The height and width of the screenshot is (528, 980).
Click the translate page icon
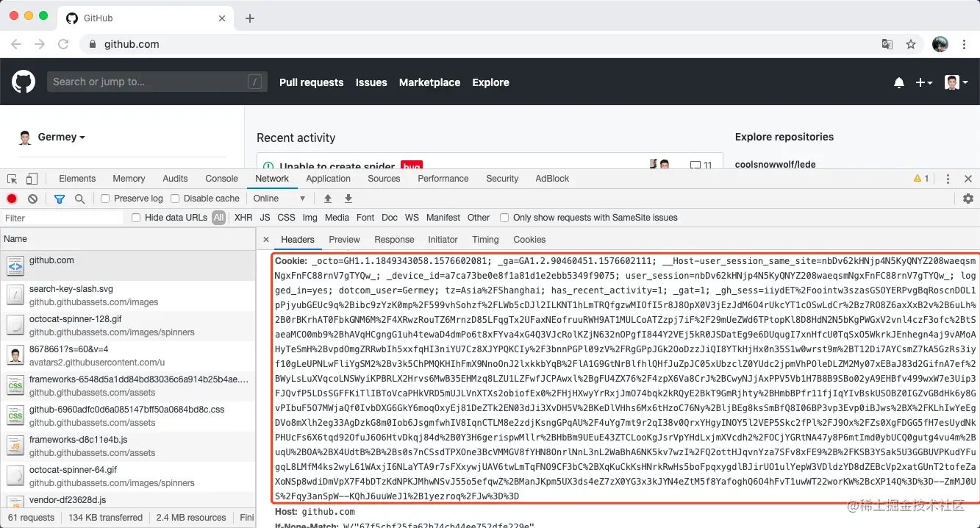887,44
